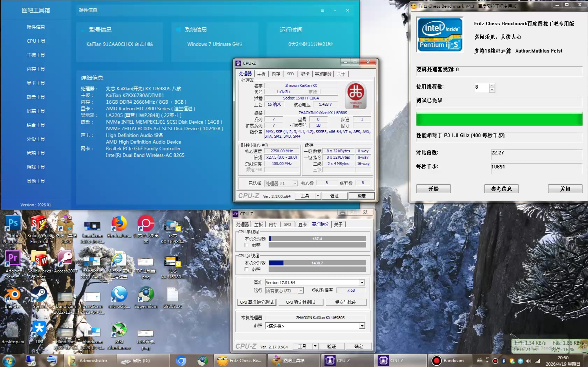Image resolution: width=588 pixels, height=367 pixels.
Task: Switch to 图吧工具箱 taskbar button
Action: [x=293, y=360]
